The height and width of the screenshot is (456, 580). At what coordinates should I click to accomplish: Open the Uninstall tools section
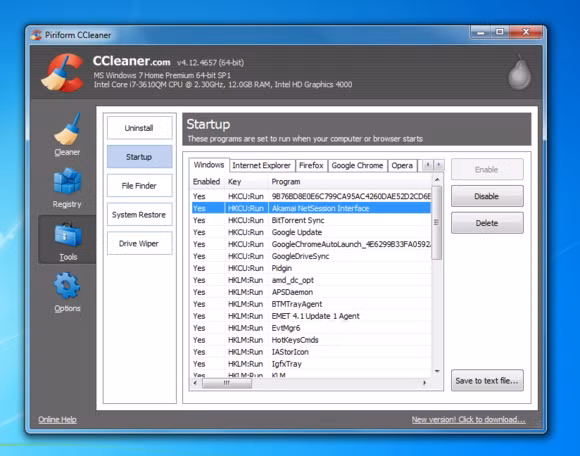tap(139, 128)
